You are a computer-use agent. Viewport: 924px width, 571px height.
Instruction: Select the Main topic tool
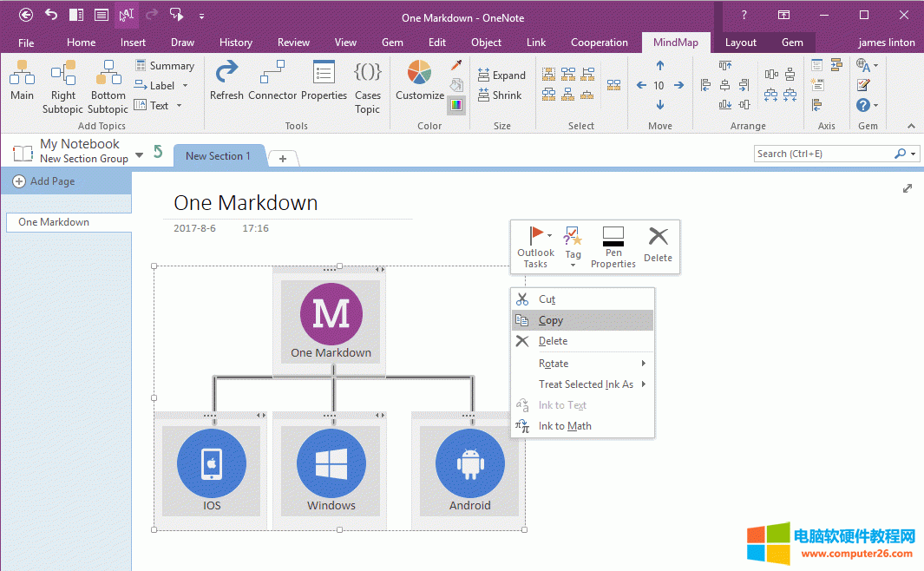pyautogui.click(x=22, y=82)
